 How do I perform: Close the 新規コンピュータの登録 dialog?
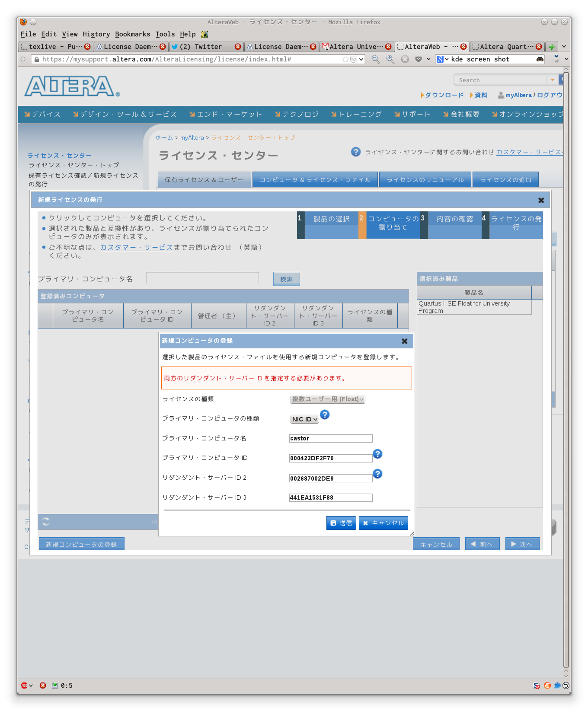(404, 341)
